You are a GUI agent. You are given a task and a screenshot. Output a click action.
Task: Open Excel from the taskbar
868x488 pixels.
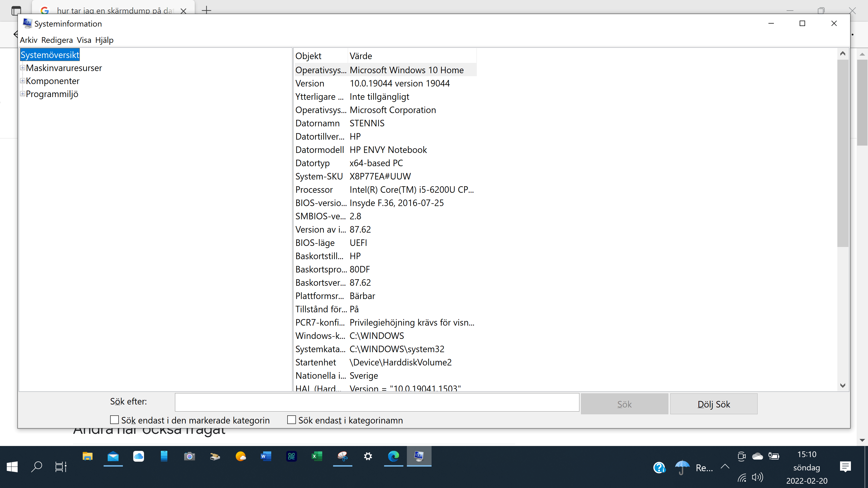[317, 457]
